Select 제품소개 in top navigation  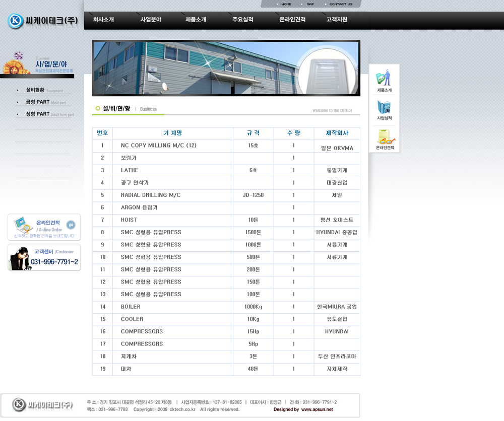tap(196, 20)
